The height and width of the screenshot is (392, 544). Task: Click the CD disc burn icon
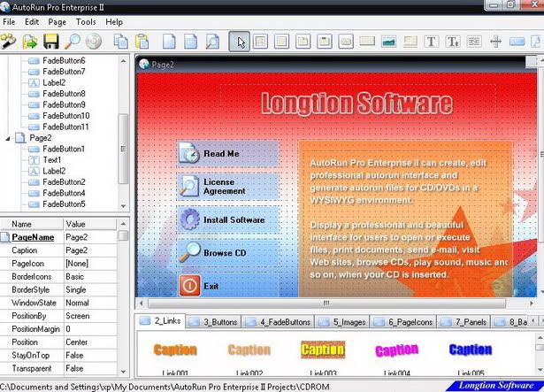tap(94, 42)
